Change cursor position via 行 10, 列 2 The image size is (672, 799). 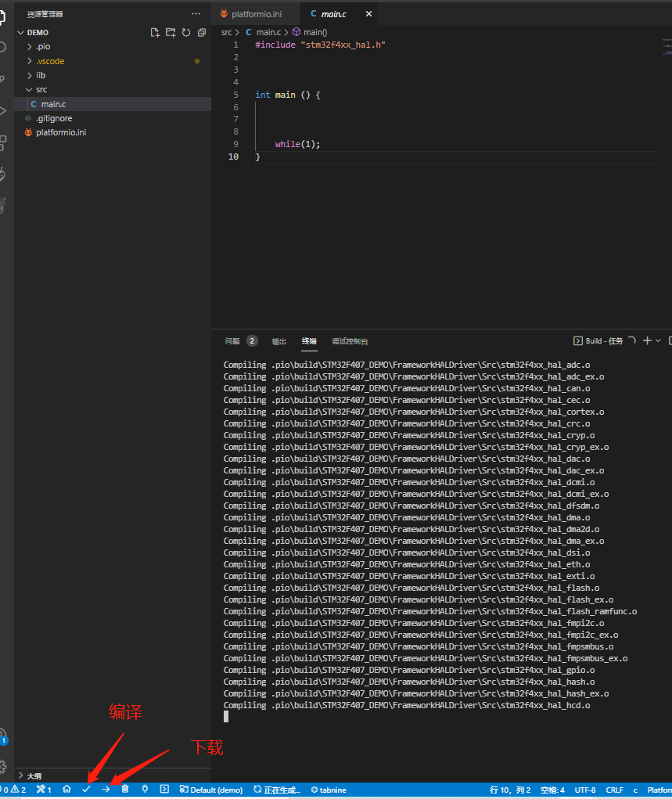tap(510, 790)
